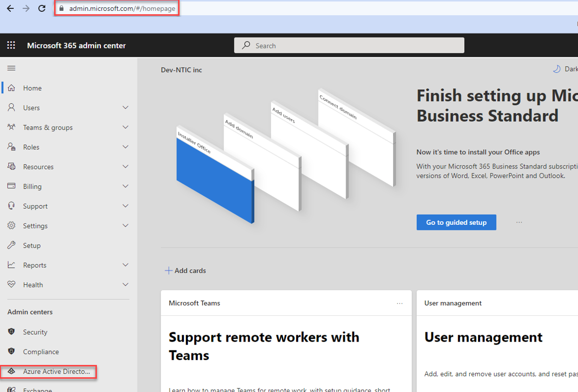Reload the page with refresh icon
Image resolution: width=578 pixels, height=392 pixels.
click(x=42, y=8)
